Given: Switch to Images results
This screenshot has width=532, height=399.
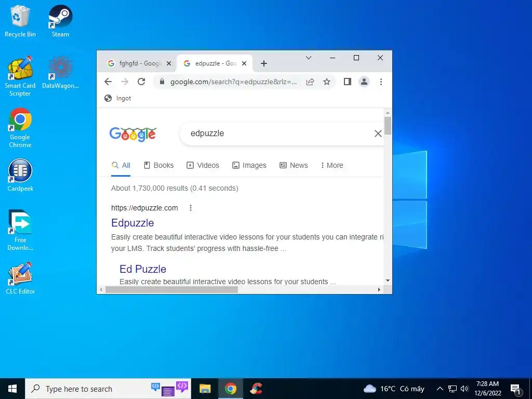Looking at the screenshot, I should pyautogui.click(x=249, y=165).
